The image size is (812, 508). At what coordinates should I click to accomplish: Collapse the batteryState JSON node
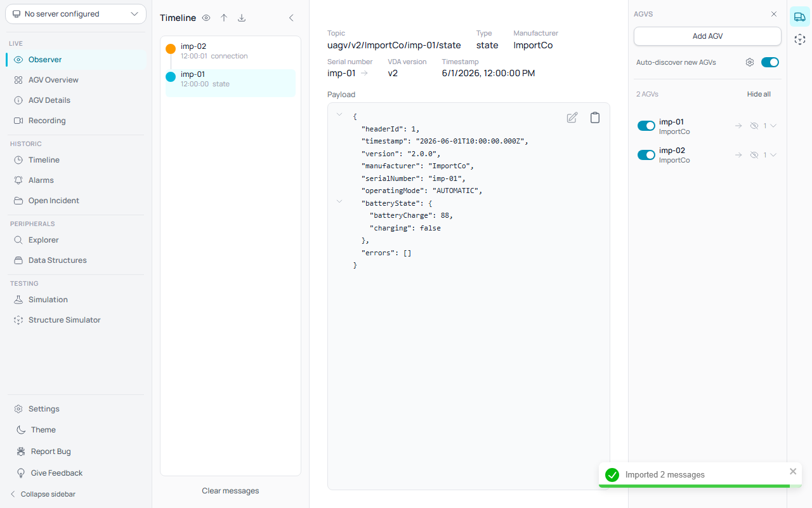(339, 201)
